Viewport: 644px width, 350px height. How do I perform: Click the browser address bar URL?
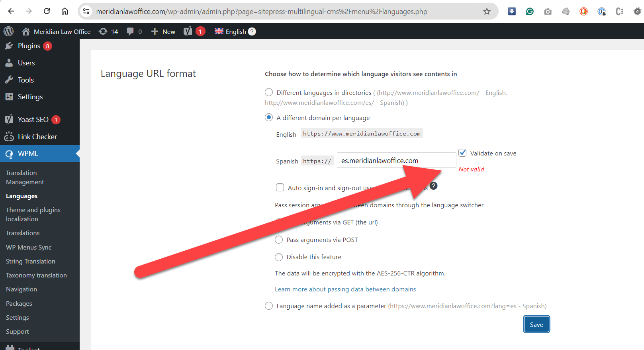click(262, 12)
